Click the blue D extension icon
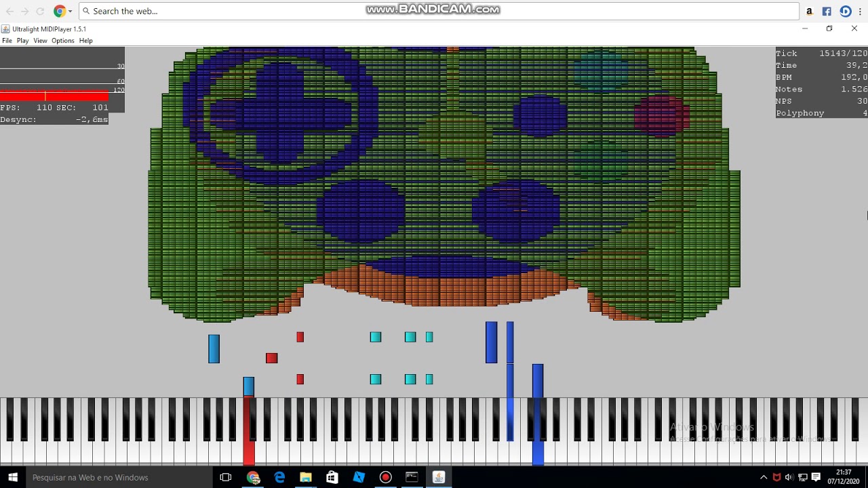 pyautogui.click(x=845, y=11)
